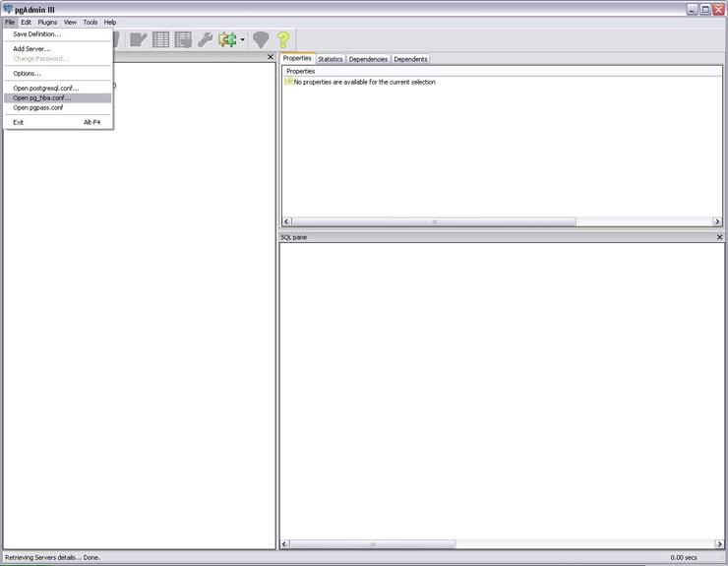
Task: Open the Plugins menu
Action: point(47,22)
